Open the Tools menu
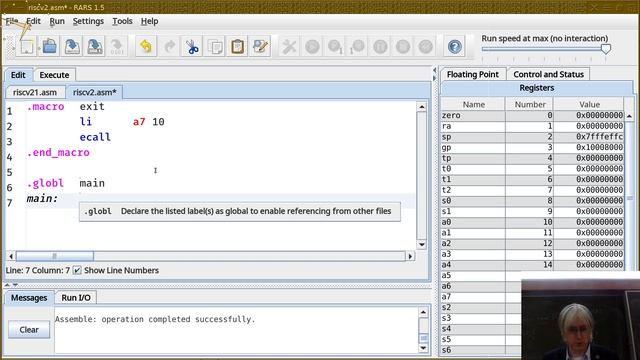 click(x=122, y=21)
